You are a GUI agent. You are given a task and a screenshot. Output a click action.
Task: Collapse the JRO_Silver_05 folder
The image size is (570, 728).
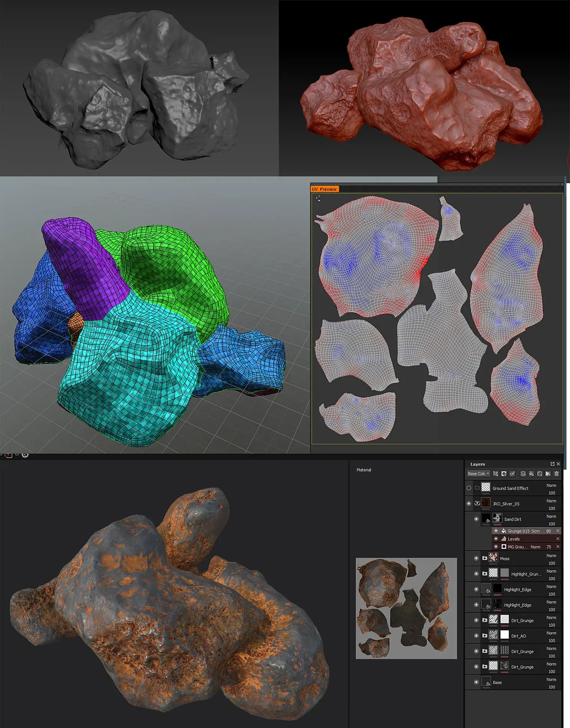tap(477, 503)
